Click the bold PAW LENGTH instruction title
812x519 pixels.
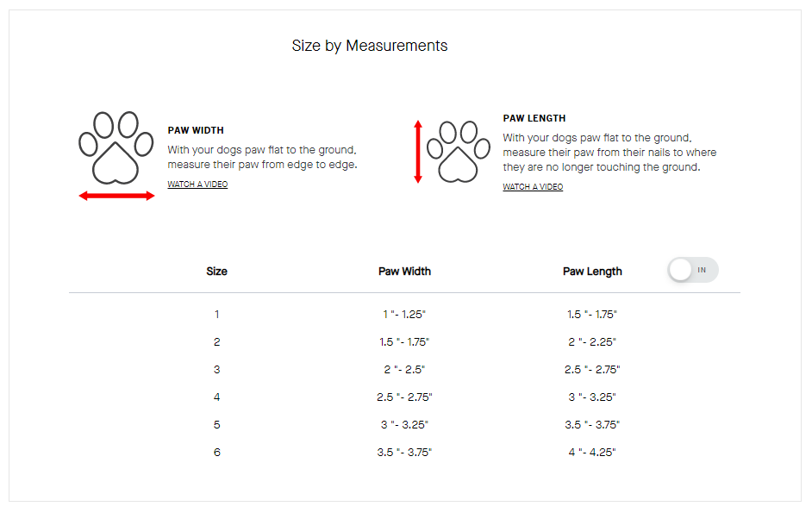534,118
